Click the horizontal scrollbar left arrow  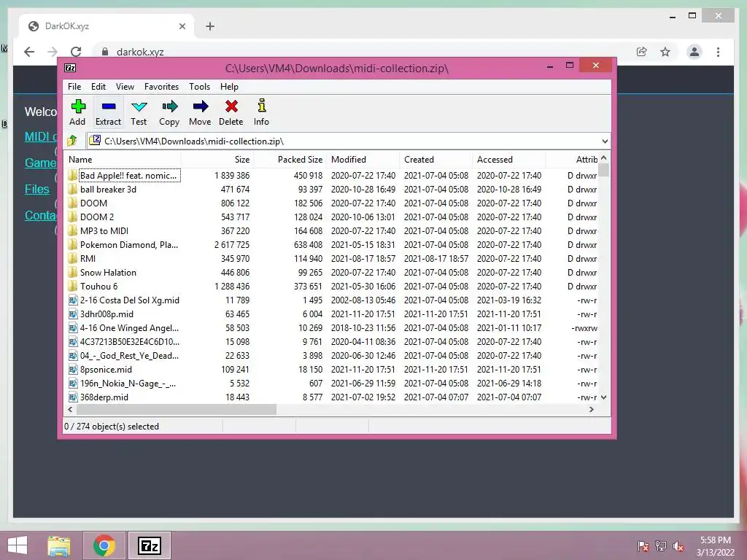71,410
